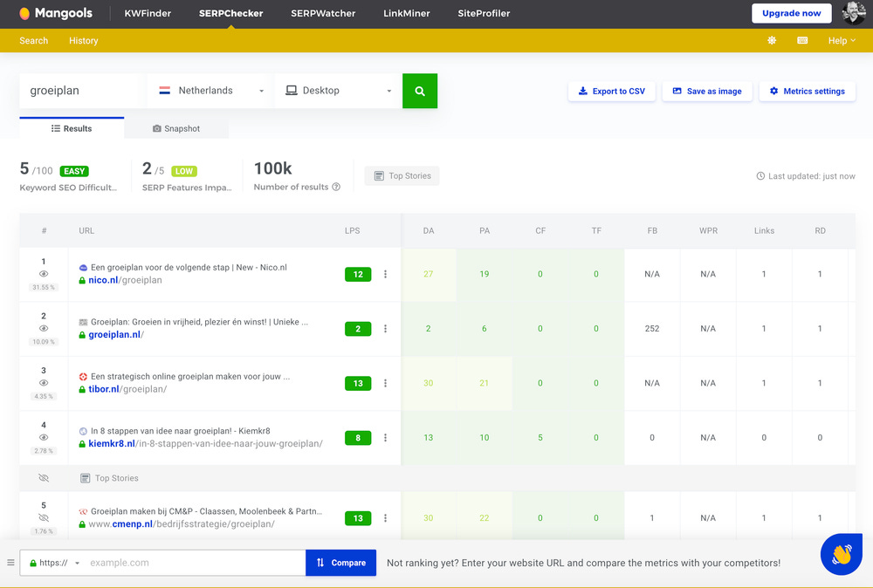Open the options menu for cmenp.nl row
The width and height of the screenshot is (873, 588).
point(385,518)
